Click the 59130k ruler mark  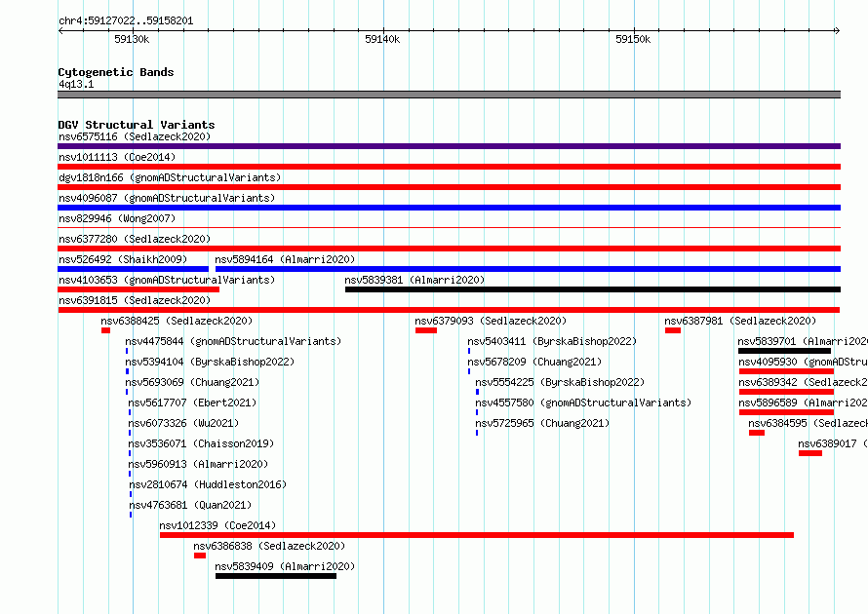(x=132, y=39)
